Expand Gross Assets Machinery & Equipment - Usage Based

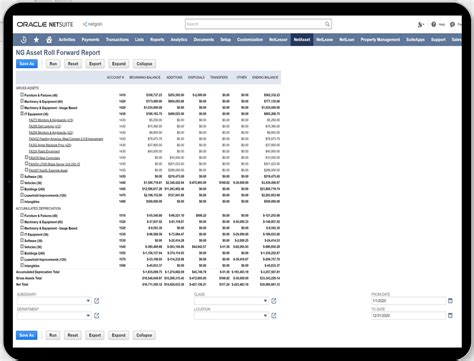(x=22, y=107)
